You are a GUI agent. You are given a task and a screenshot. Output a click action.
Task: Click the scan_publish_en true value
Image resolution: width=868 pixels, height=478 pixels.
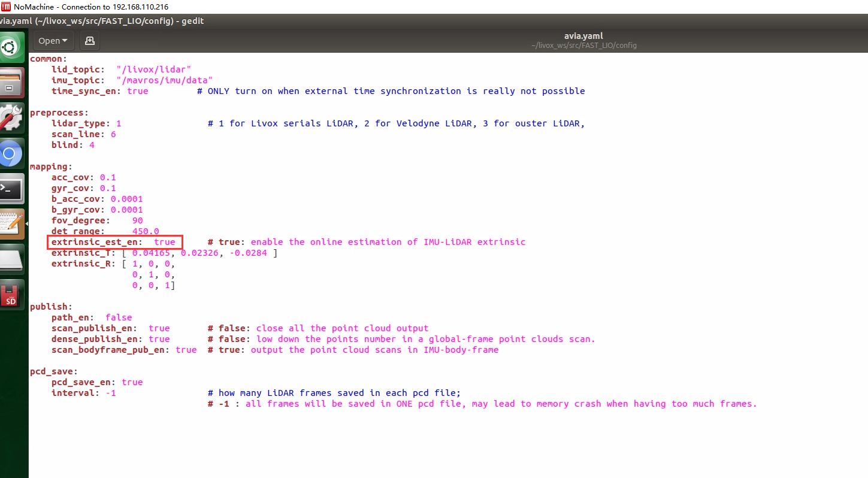[159, 328]
